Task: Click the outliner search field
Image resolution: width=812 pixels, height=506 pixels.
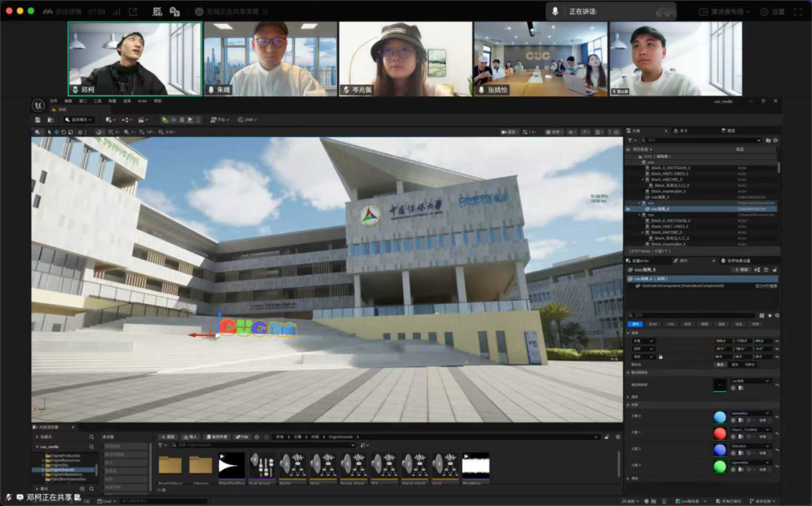Action: [x=701, y=141]
